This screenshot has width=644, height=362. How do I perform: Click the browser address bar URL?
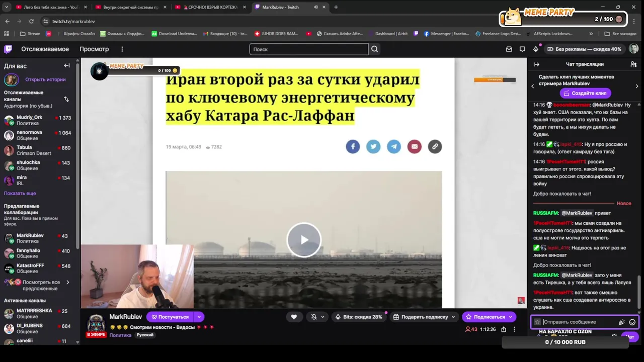point(73,21)
